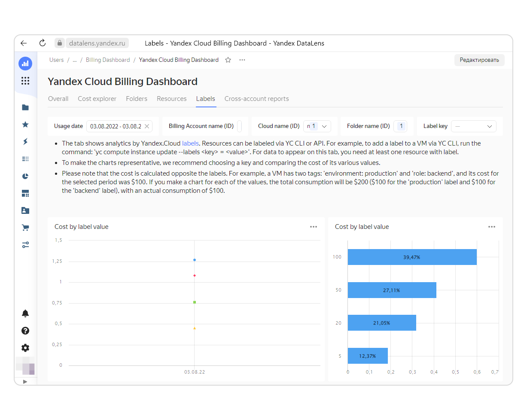Click the yellow triangle data point

[x=195, y=328]
